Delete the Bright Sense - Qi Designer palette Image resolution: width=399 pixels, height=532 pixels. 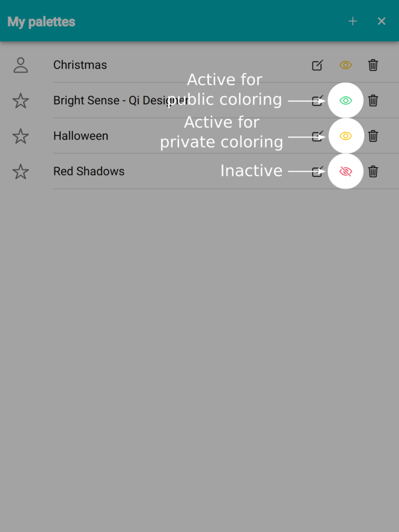[373, 100]
